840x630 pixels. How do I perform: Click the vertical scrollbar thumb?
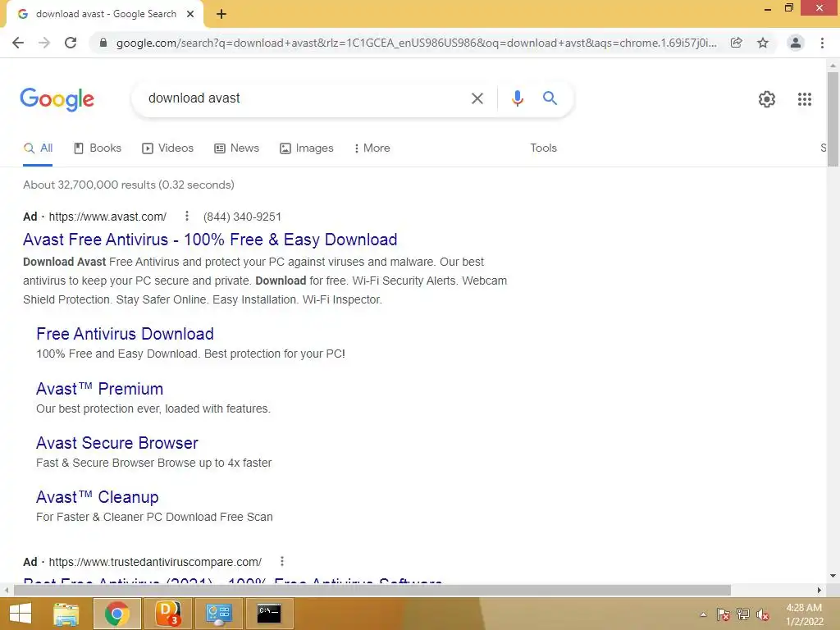pos(833,119)
